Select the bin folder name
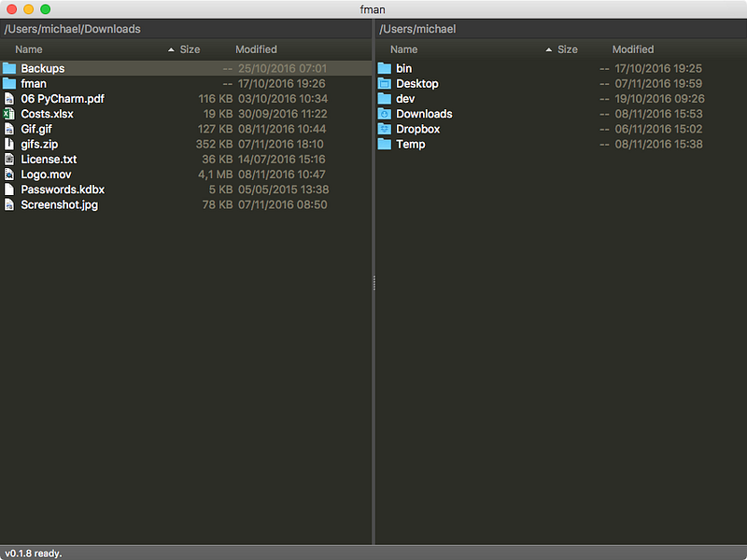Viewport: 747px width, 560px height. 404,68
